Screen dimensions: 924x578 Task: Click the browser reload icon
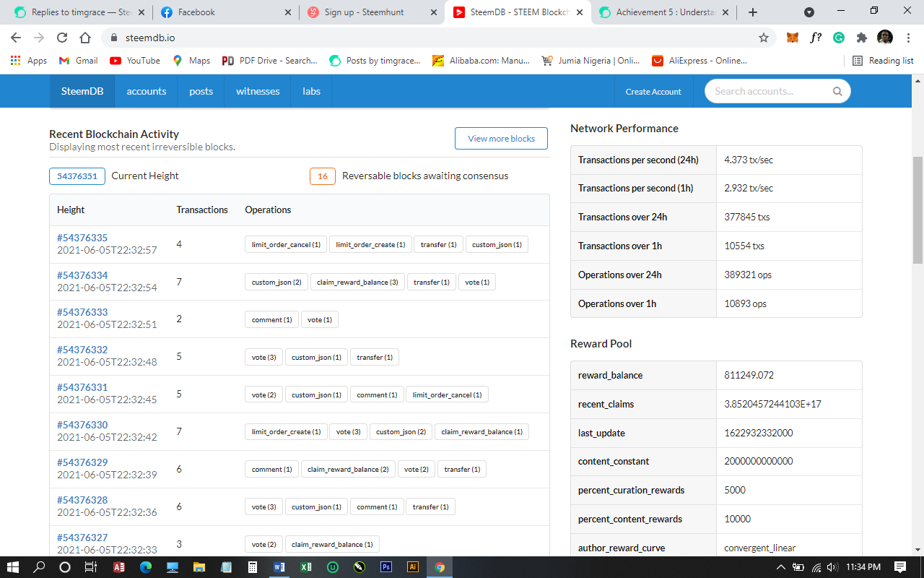[62, 38]
